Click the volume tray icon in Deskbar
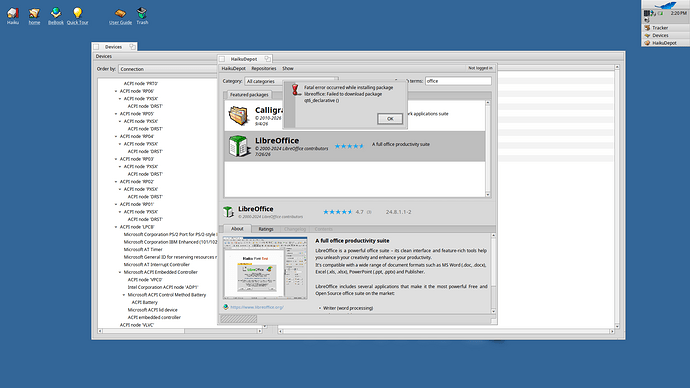The height and width of the screenshot is (388, 690). [x=647, y=20]
